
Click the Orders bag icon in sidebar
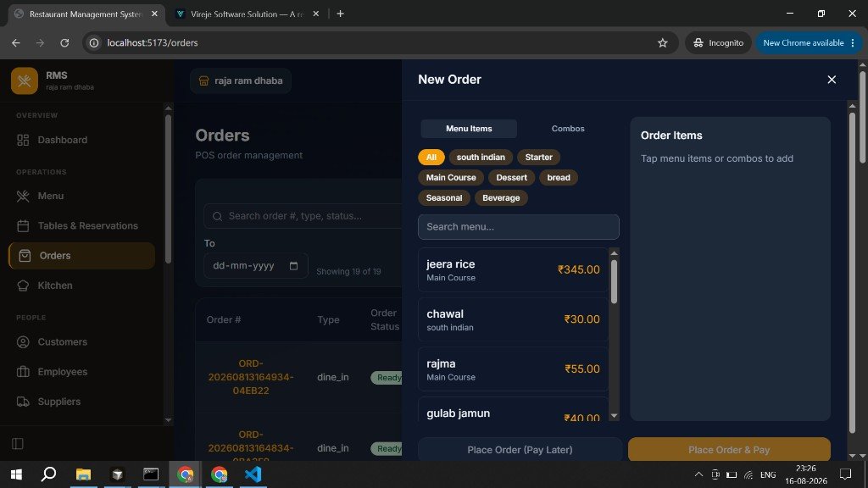(x=25, y=256)
